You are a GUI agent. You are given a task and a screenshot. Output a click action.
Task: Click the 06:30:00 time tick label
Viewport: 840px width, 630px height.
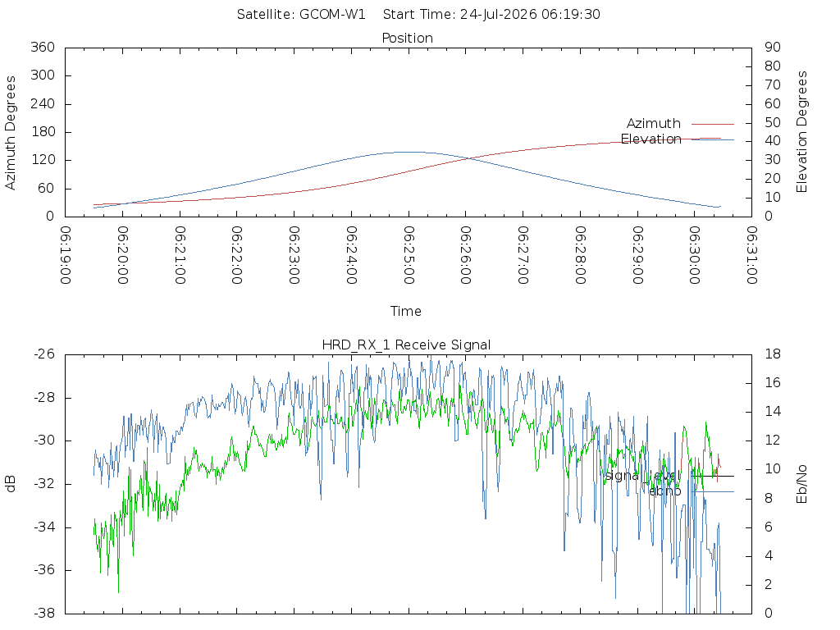pyautogui.click(x=694, y=255)
